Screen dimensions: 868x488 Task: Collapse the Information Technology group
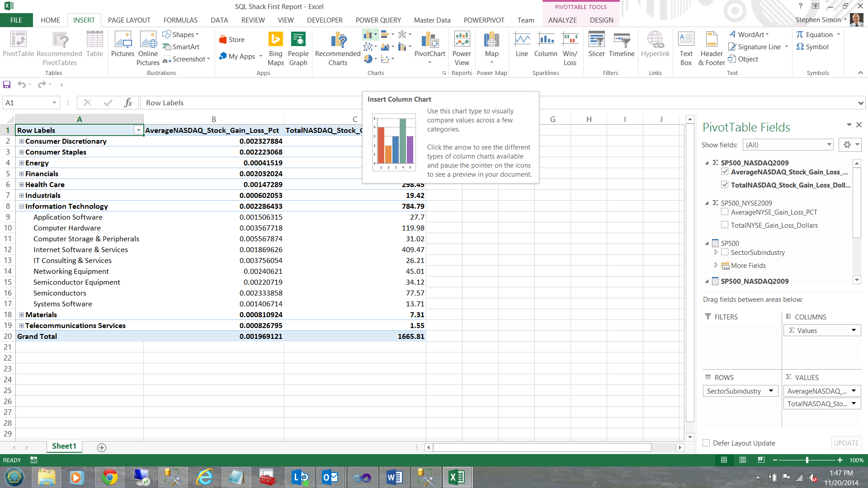[x=21, y=206]
